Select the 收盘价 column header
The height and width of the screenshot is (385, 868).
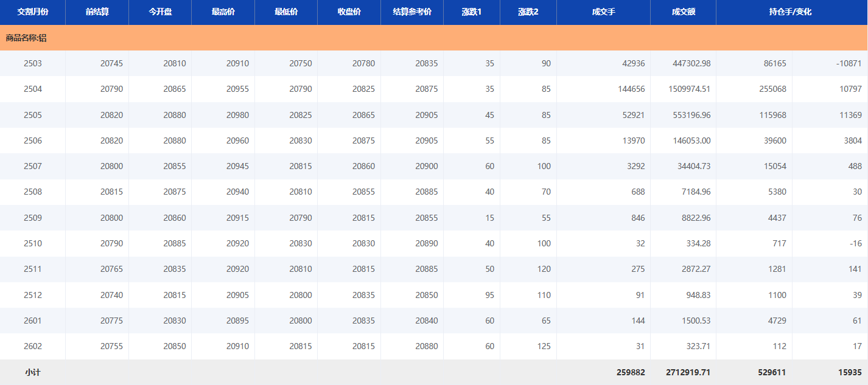349,12
